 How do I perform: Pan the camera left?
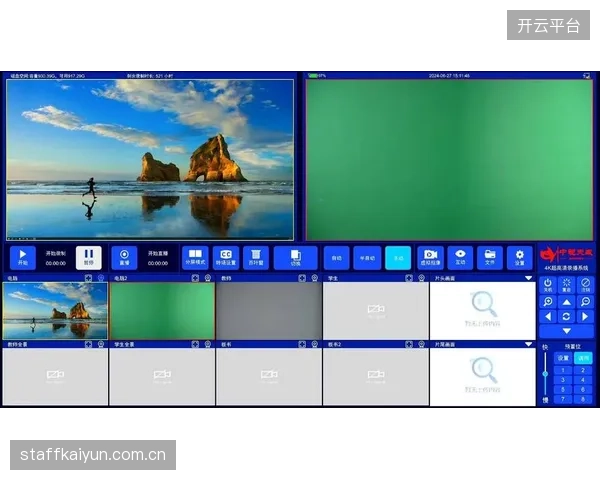click(548, 317)
